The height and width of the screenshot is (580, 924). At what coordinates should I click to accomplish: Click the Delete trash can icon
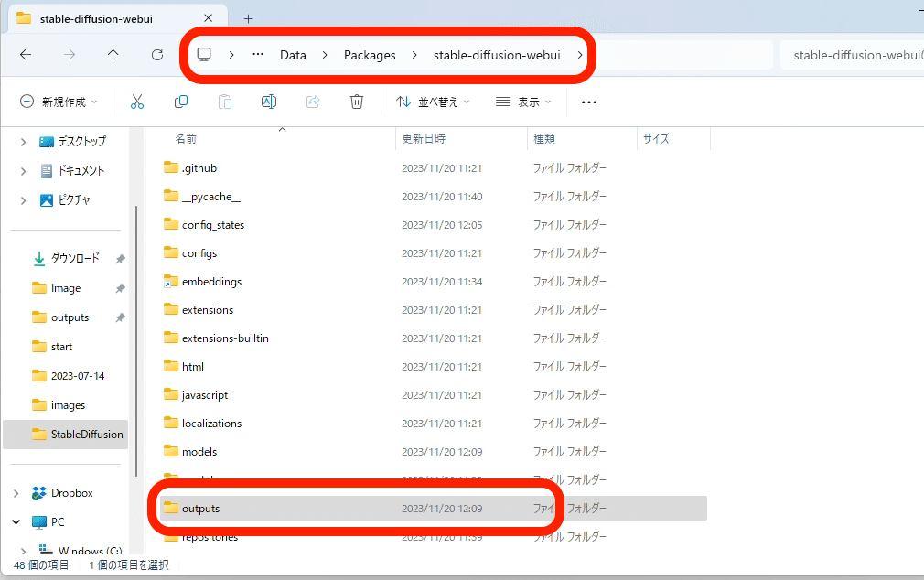click(357, 102)
